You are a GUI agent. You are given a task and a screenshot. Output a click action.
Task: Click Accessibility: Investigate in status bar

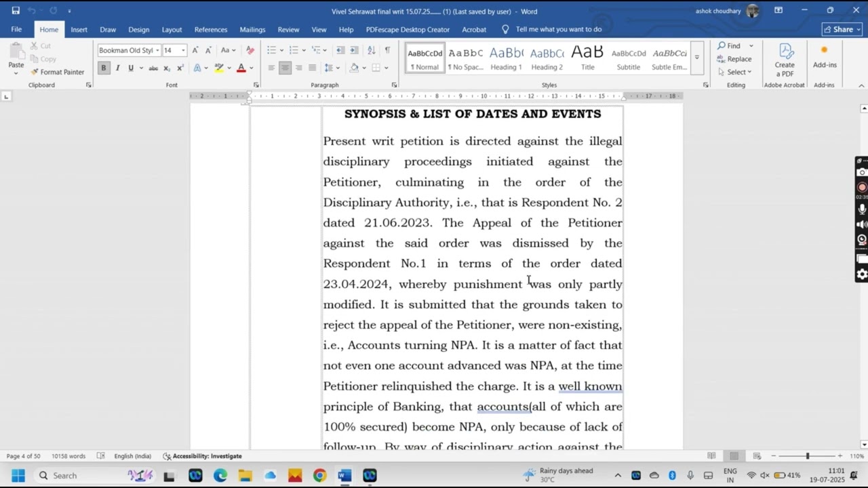point(202,456)
